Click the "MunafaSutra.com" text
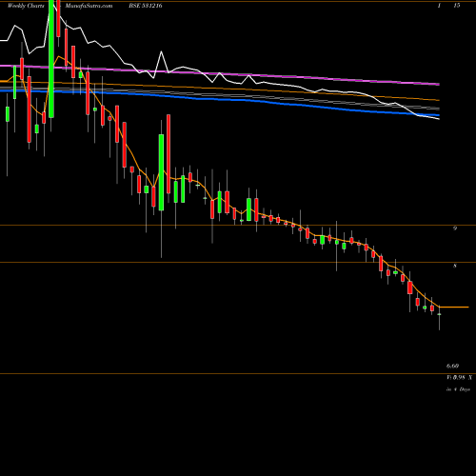Screen dimensions: 476x476 click(x=89, y=6)
